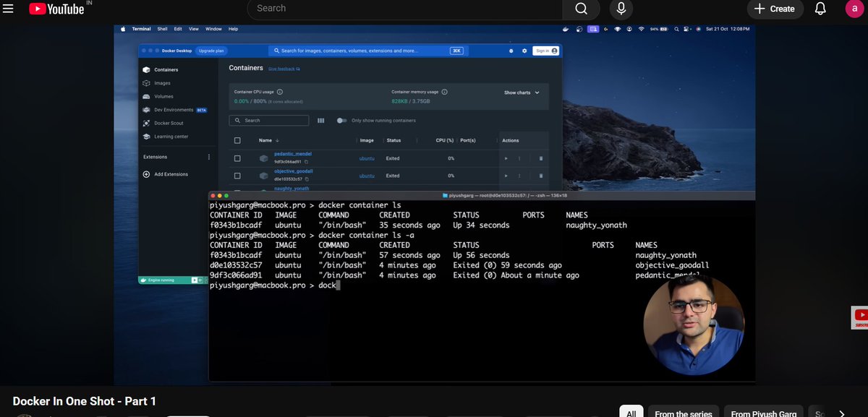This screenshot has width=868, height=417.
Task: Focus Docker Desktop global search bar
Action: (367, 51)
